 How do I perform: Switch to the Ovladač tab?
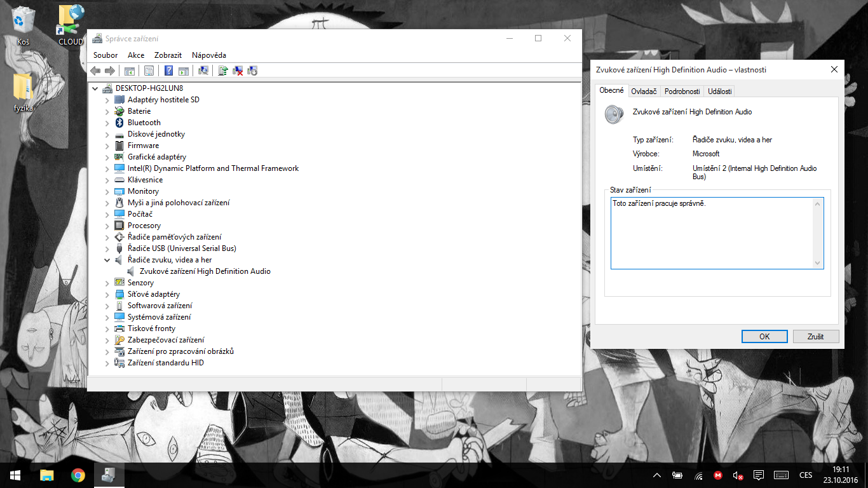click(644, 91)
